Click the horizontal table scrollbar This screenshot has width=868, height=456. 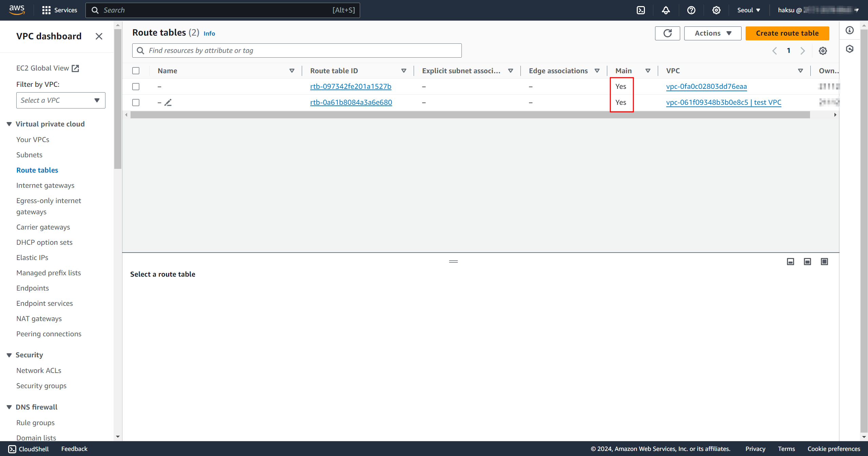[x=470, y=115]
